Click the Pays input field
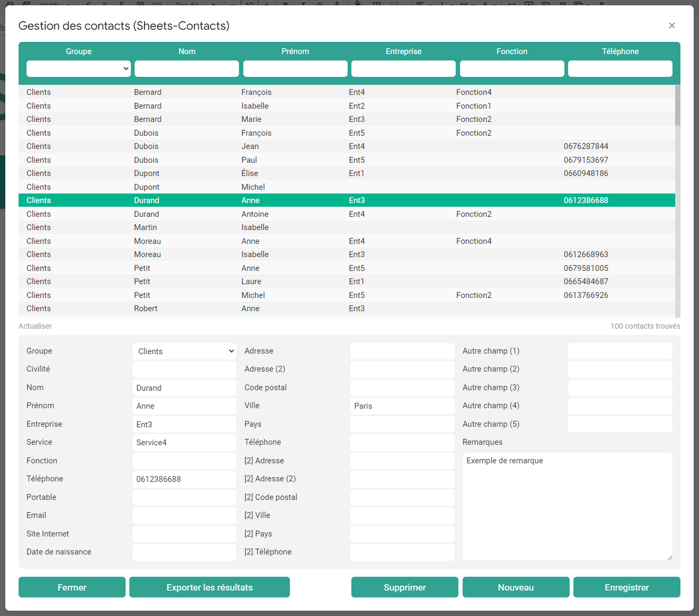The height and width of the screenshot is (616, 699). click(403, 424)
